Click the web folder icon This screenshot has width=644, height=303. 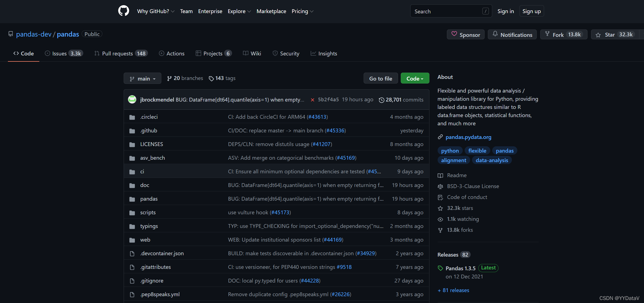click(x=132, y=240)
